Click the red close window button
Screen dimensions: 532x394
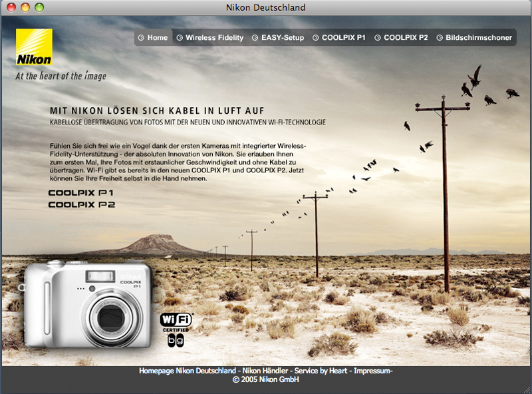pos(11,7)
